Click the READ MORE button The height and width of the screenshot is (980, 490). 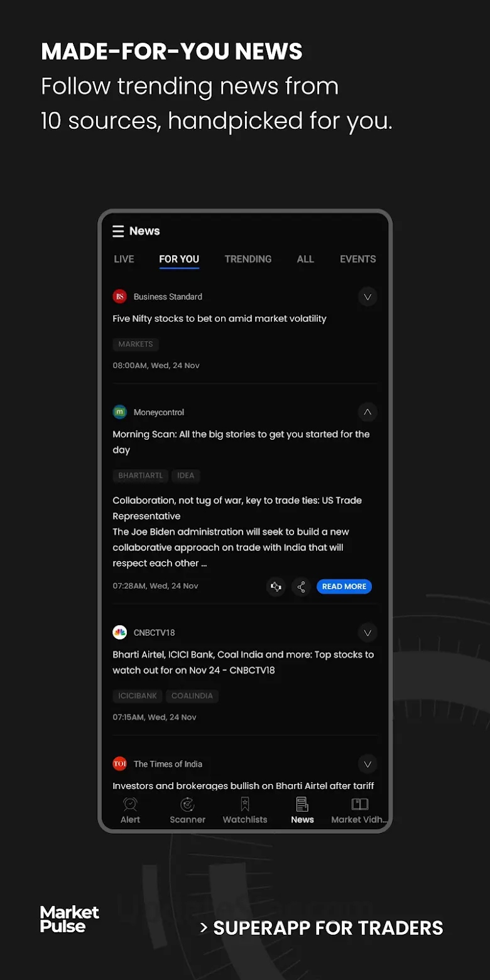pos(344,587)
